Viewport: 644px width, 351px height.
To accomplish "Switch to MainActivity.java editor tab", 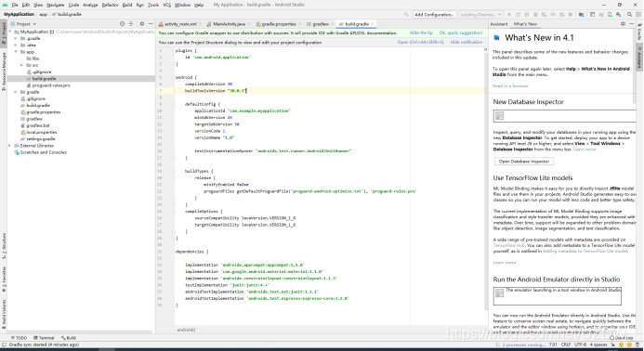I will click(x=229, y=24).
